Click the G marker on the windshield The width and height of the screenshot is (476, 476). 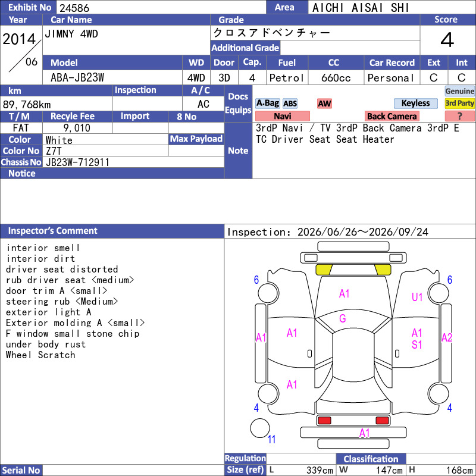click(343, 318)
